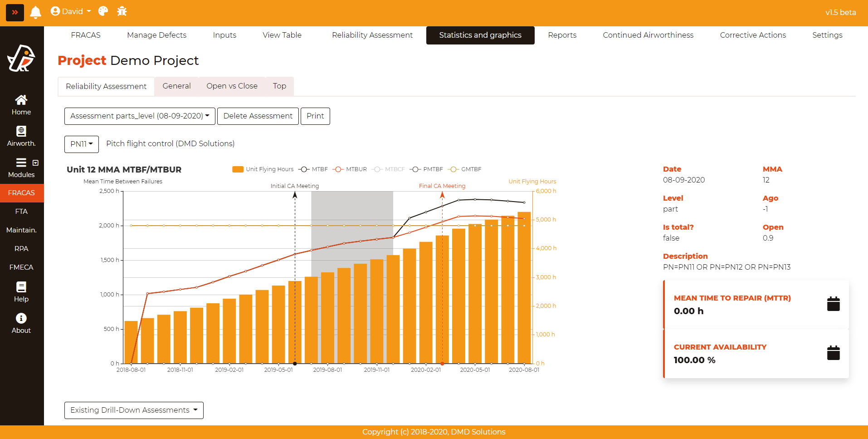Show the hidden MTBCF legend series
Viewport: 868px width, 439px height.
tap(388, 169)
